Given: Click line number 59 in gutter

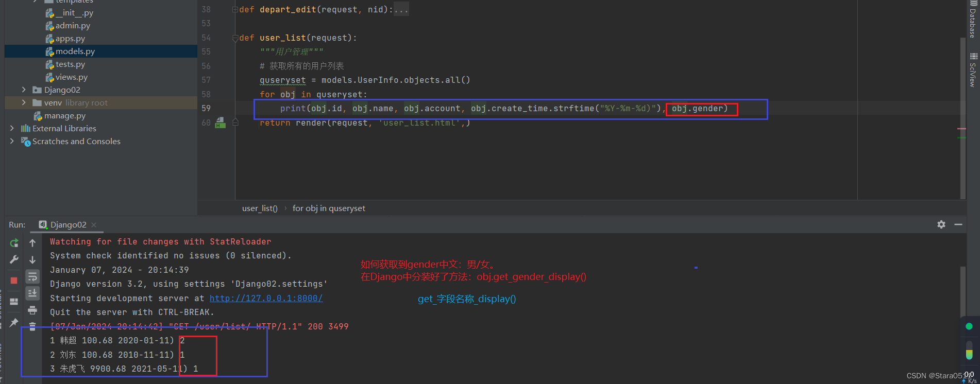Looking at the screenshot, I should (x=206, y=109).
